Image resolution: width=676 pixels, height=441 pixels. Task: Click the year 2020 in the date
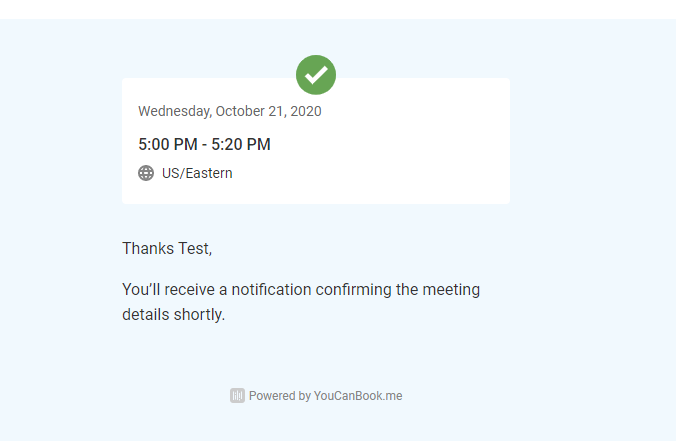[305, 111]
